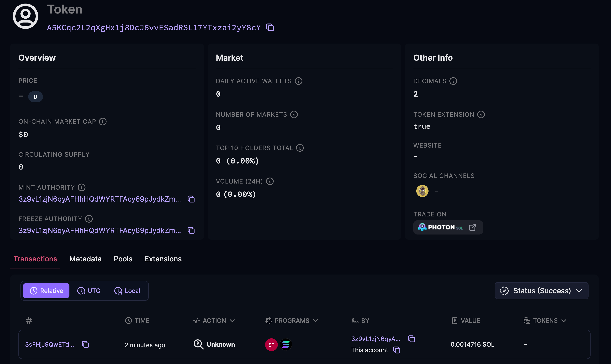Open mint authority address link
The width and height of the screenshot is (611, 364).
coord(100,199)
